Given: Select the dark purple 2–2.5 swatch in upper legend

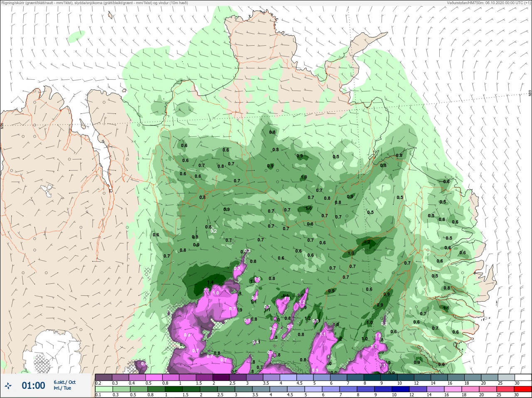Looking at the screenshot, I should tap(221, 377).
